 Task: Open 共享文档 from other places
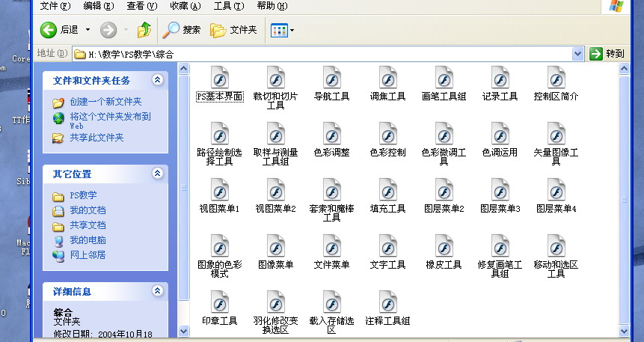click(x=88, y=225)
